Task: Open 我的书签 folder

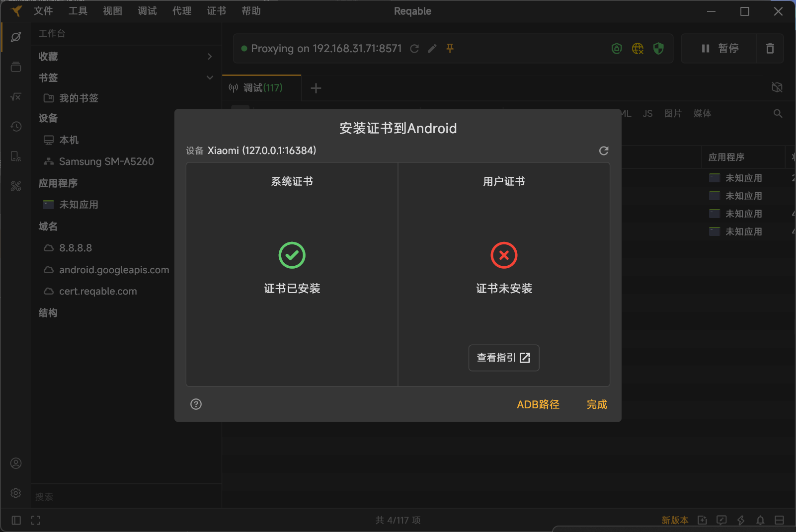Action: 79,98
